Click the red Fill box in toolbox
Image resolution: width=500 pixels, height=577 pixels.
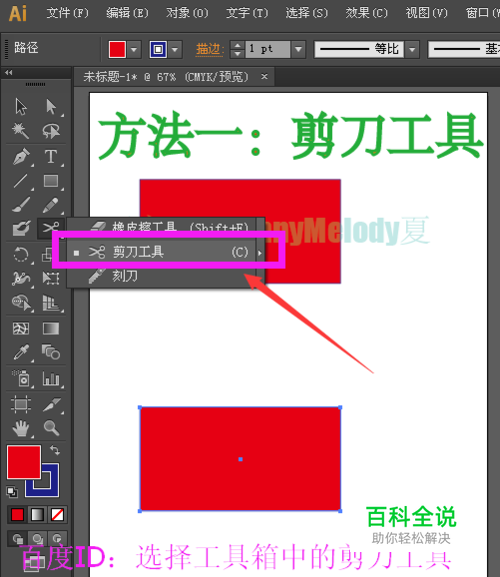24,462
